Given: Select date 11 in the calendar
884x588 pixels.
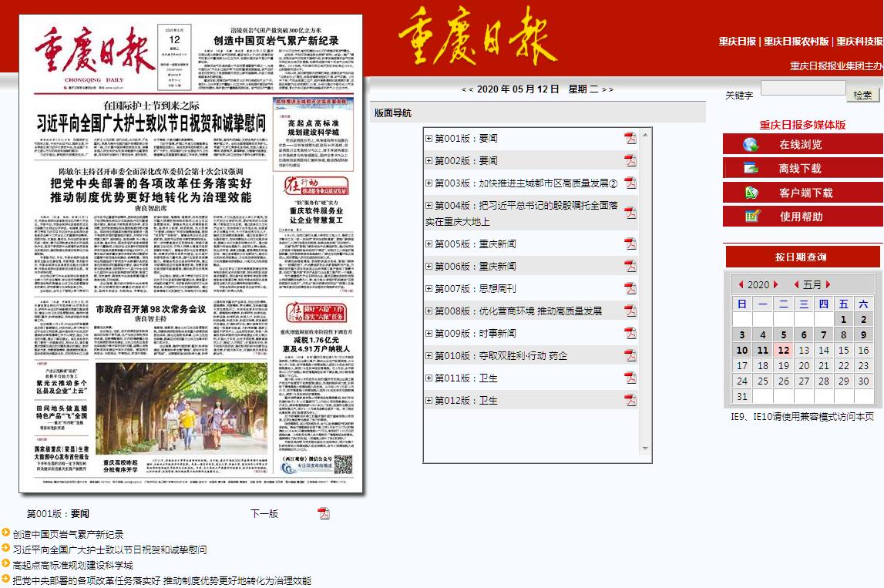Looking at the screenshot, I should tap(762, 350).
